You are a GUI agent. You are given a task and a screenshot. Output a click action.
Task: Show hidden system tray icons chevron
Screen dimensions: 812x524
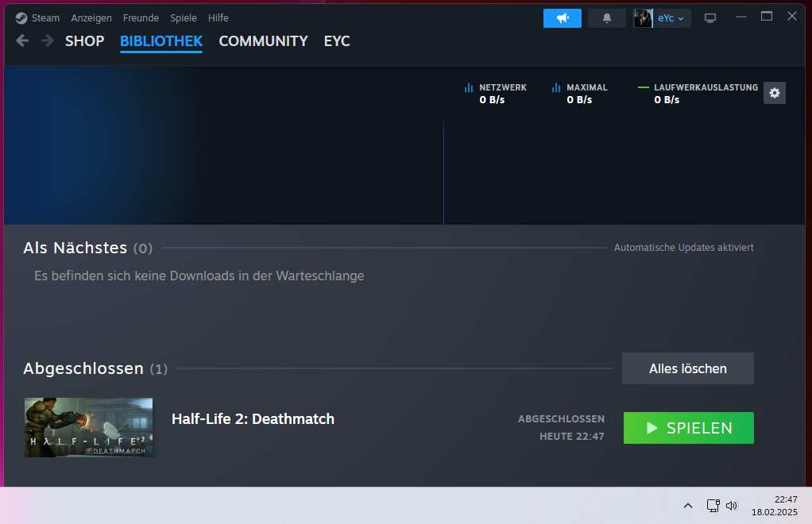(x=688, y=506)
